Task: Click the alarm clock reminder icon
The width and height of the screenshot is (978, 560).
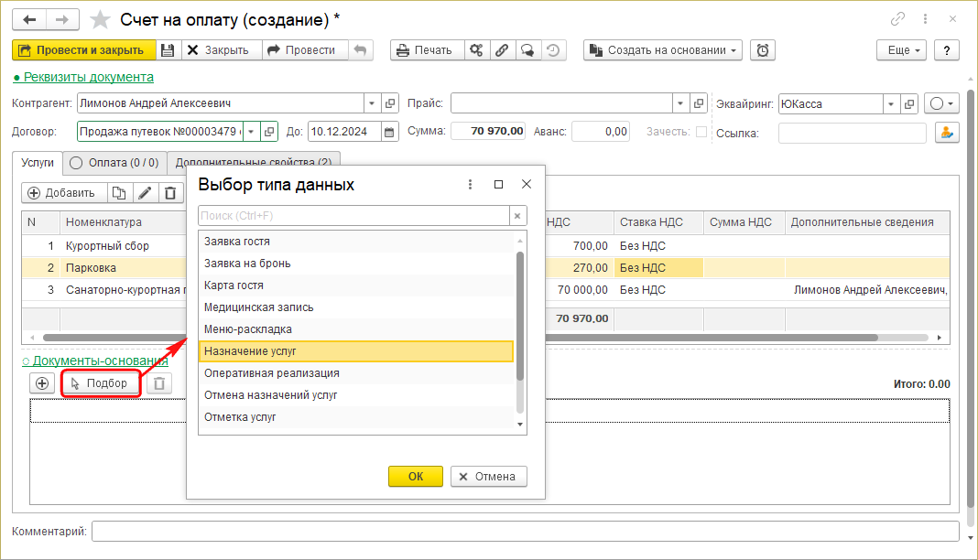Action: tap(763, 50)
